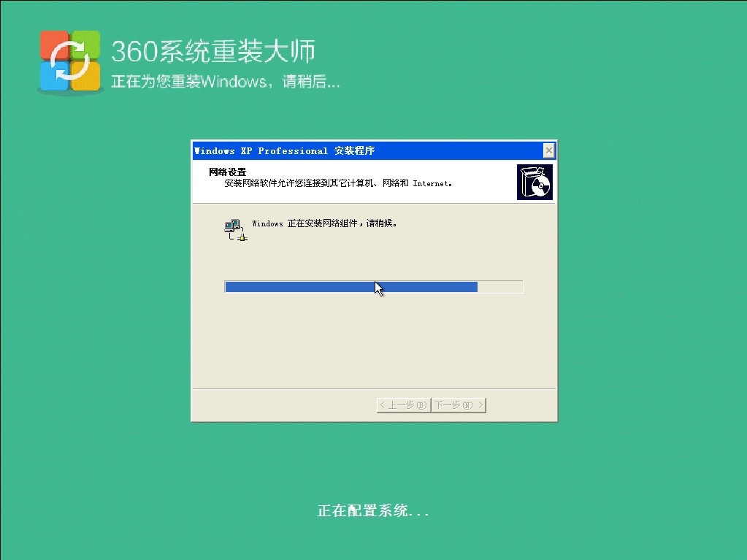This screenshot has height=560, width=747.
Task: Click the 360 reinstall master logo icon
Action: 69,61
